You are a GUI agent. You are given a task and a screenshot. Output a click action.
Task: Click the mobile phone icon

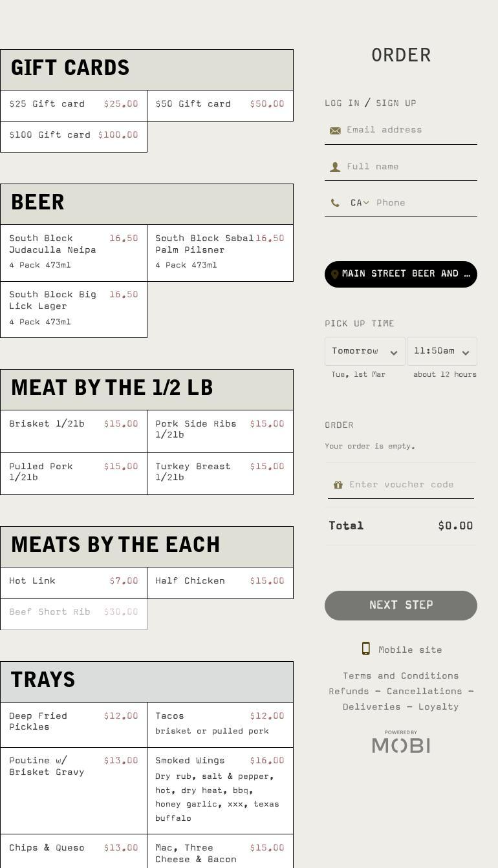(x=365, y=649)
